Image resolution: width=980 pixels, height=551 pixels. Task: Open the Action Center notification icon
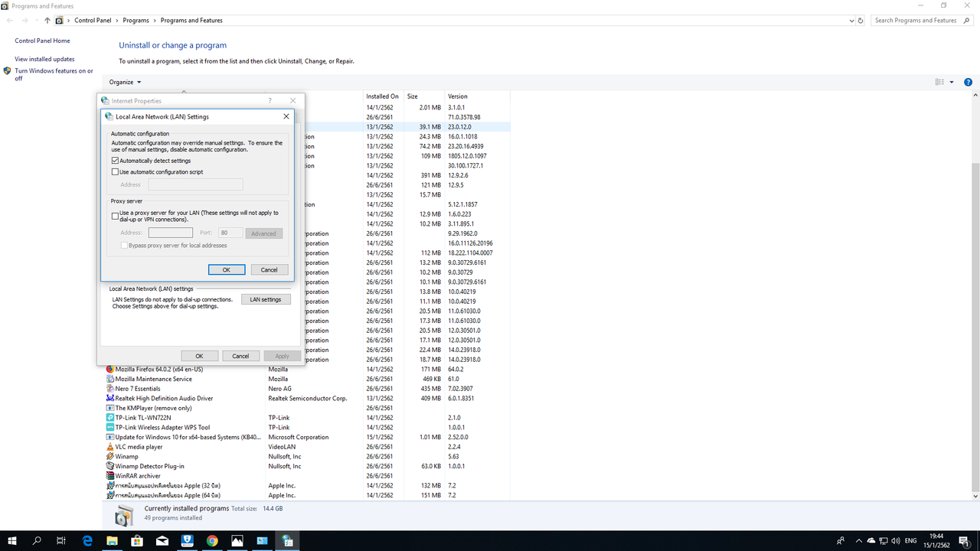point(964,541)
